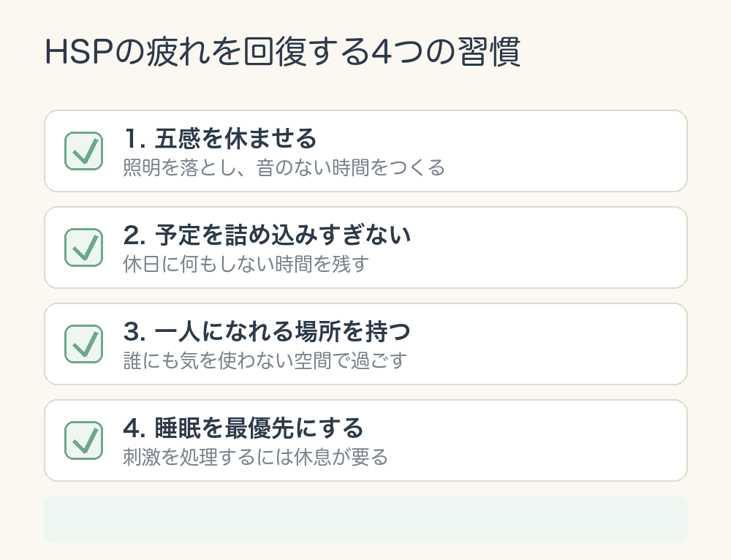Click the number 4. in the last card
The image size is (731, 560).
point(135,428)
